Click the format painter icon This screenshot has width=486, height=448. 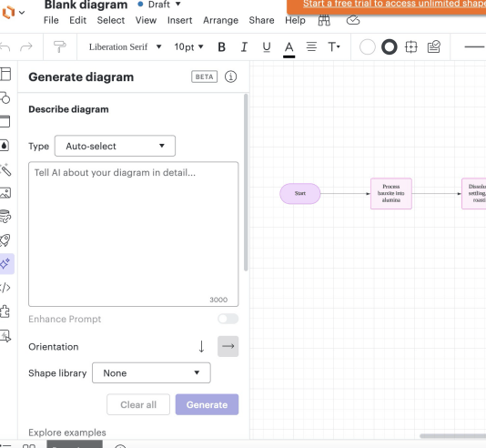59,47
